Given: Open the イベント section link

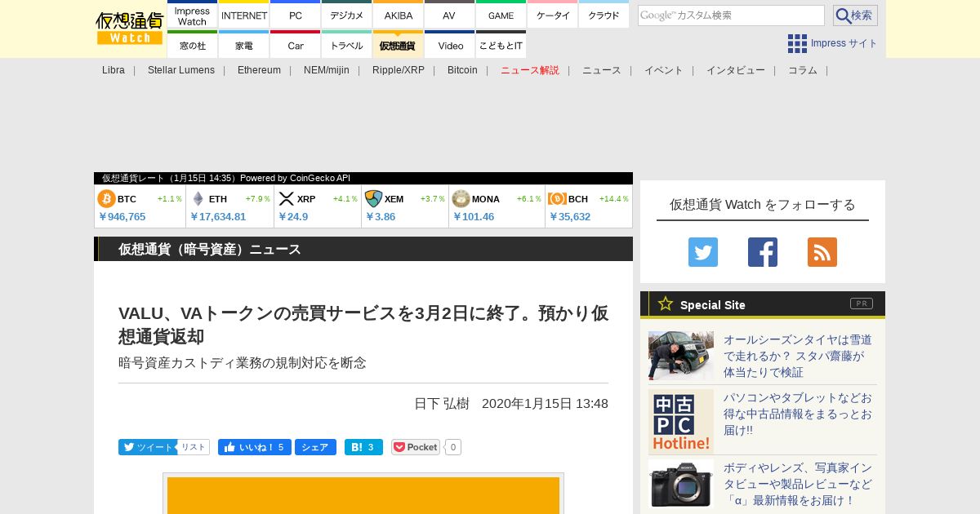Looking at the screenshot, I should (x=664, y=70).
